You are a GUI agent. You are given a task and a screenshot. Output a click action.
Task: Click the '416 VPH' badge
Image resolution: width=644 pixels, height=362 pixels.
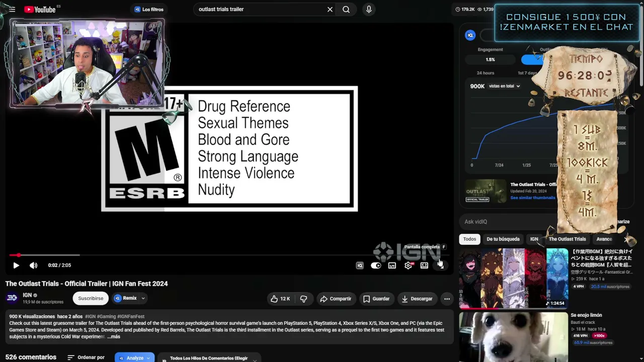[581, 335]
